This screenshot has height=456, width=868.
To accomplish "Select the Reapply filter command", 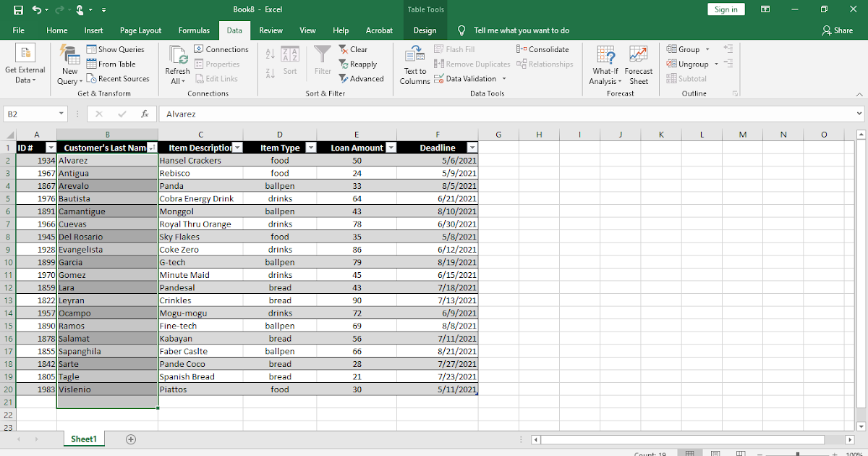I will [x=359, y=64].
